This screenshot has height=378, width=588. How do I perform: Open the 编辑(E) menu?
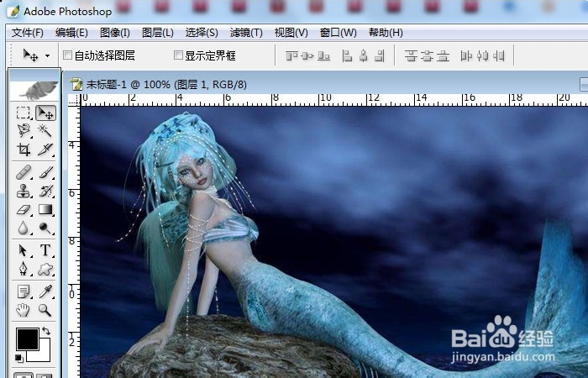click(x=71, y=33)
